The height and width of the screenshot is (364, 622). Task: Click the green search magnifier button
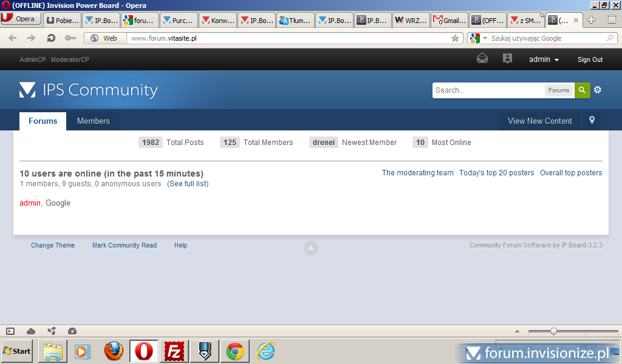[x=582, y=90]
